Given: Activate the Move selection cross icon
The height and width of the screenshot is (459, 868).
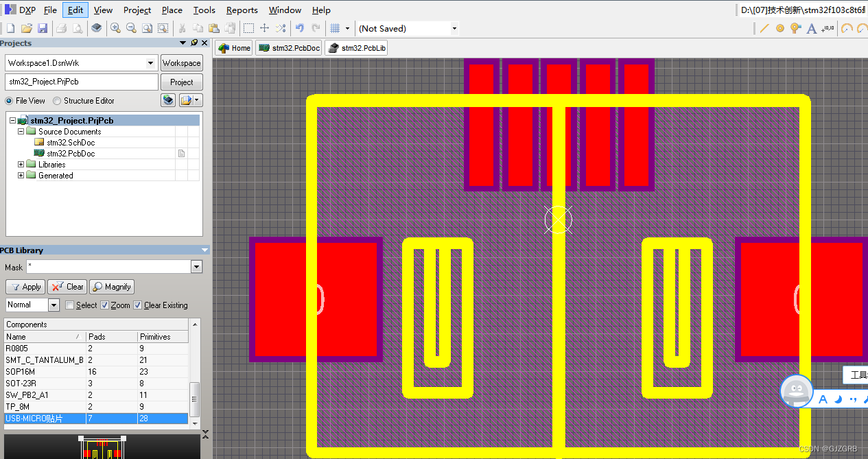Looking at the screenshot, I should click(264, 28).
